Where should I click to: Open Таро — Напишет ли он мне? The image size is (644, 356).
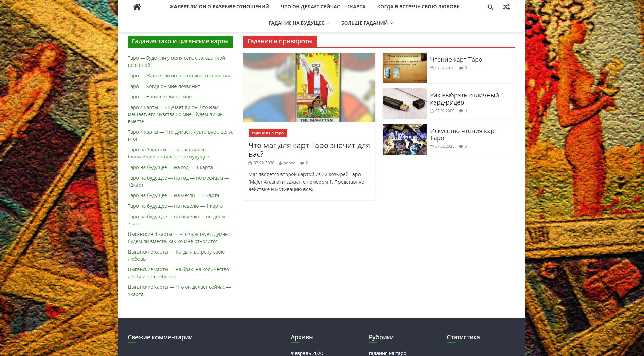tap(160, 97)
